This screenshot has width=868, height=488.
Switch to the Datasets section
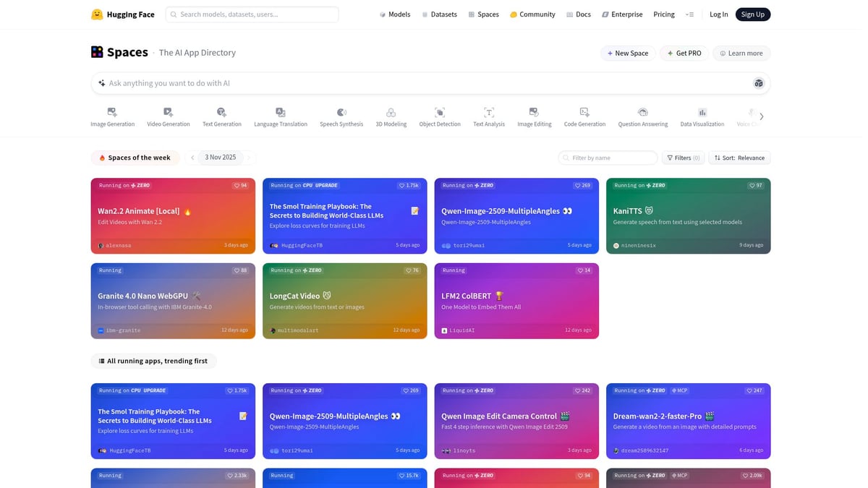440,14
